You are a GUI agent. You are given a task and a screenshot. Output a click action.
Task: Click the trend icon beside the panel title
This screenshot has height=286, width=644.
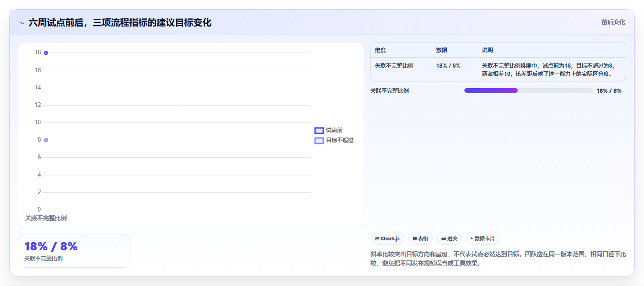coord(21,23)
